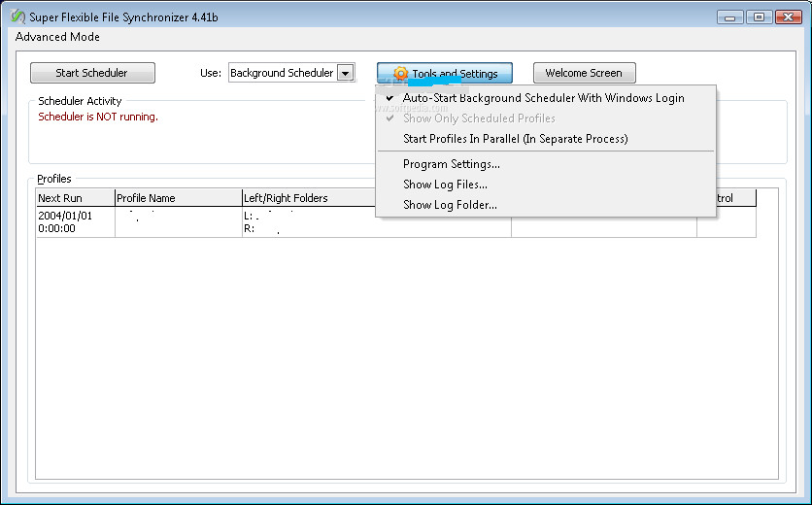Click the Tools and Settings button
812x505 pixels.
tap(444, 73)
